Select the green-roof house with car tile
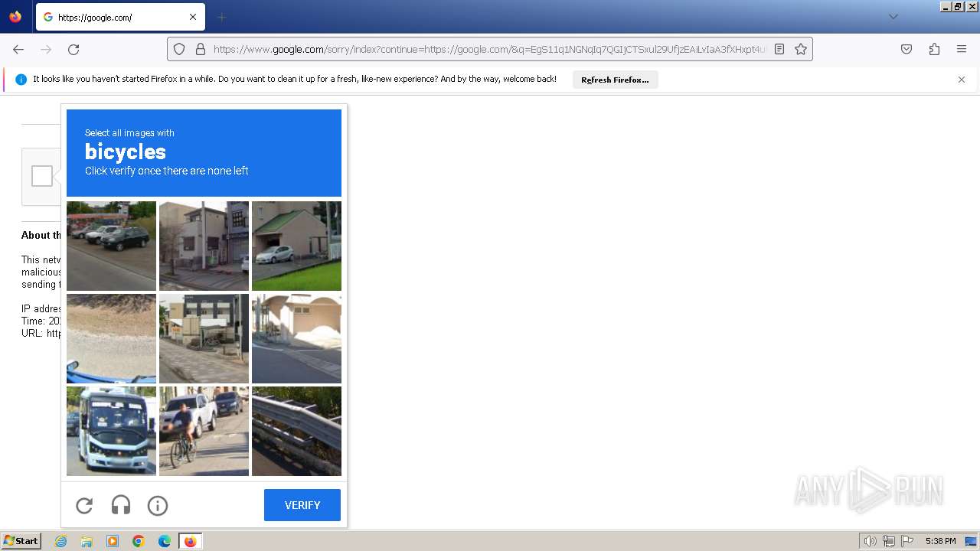The height and width of the screenshot is (551, 980). (296, 246)
